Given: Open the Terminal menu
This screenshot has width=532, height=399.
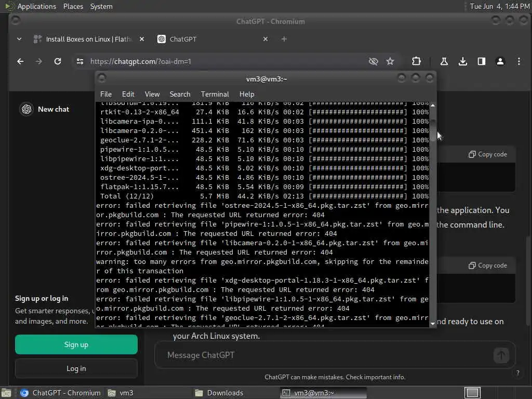Looking at the screenshot, I should (215, 95).
